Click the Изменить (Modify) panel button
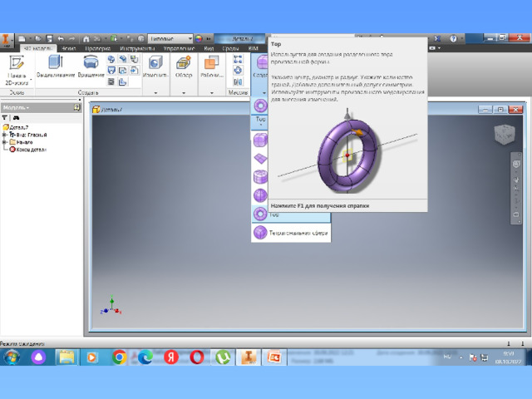The width and height of the screenshot is (532, 399). coord(155,67)
